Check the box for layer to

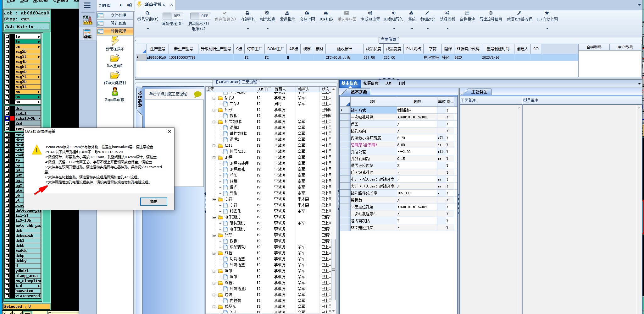tap(7, 36)
